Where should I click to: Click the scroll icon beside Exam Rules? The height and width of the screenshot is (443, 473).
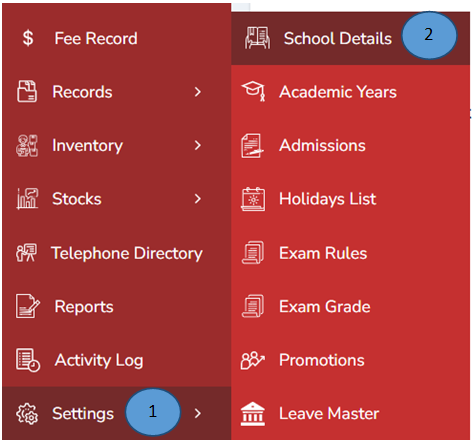click(x=253, y=253)
